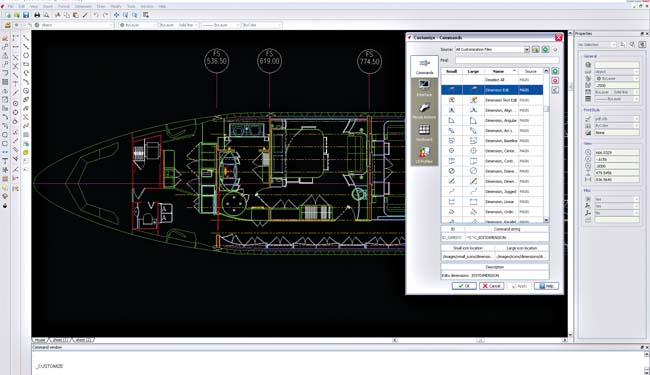Open the ByColor print style toolbar dropdown

[262, 25]
